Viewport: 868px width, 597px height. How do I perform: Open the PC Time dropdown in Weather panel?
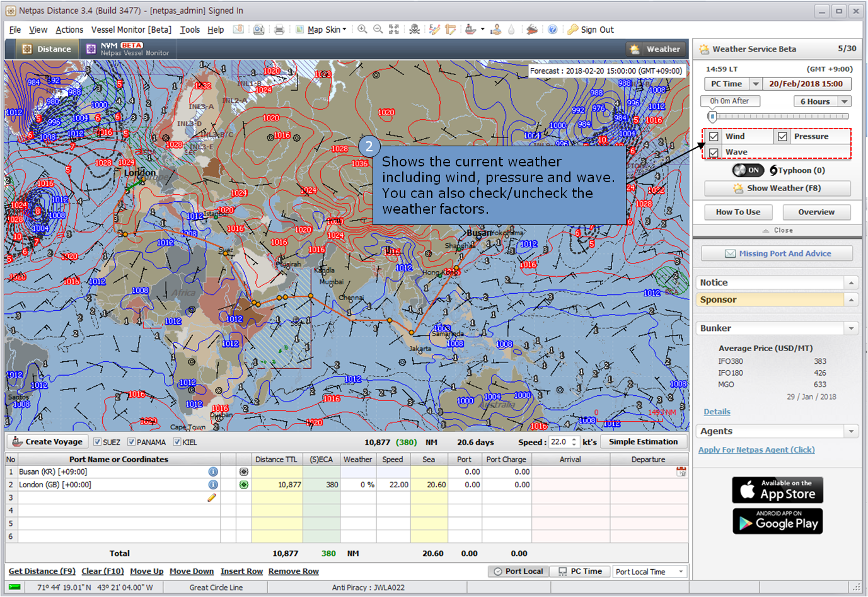point(756,84)
